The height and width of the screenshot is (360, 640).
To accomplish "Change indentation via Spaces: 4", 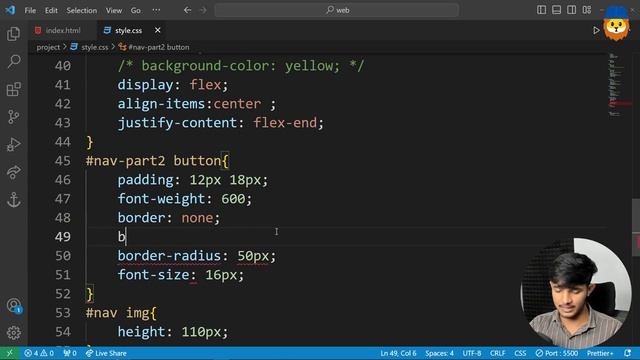I will pos(440,353).
